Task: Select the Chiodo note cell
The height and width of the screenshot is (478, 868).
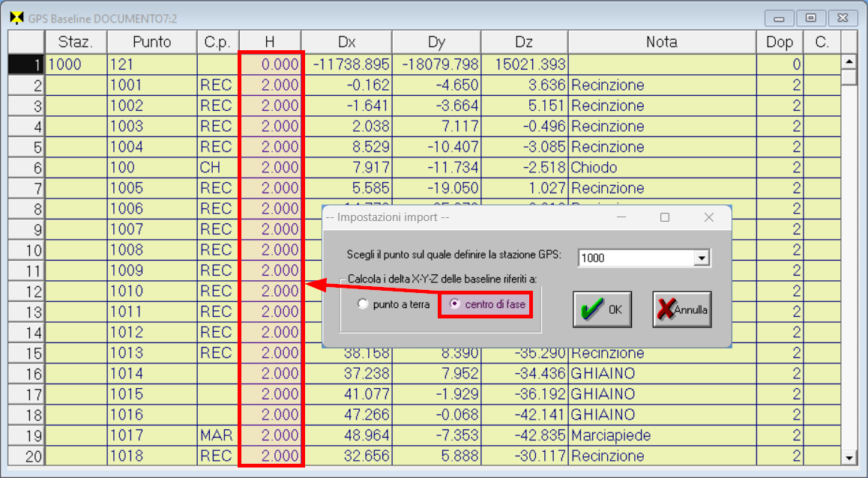Action: tap(661, 168)
